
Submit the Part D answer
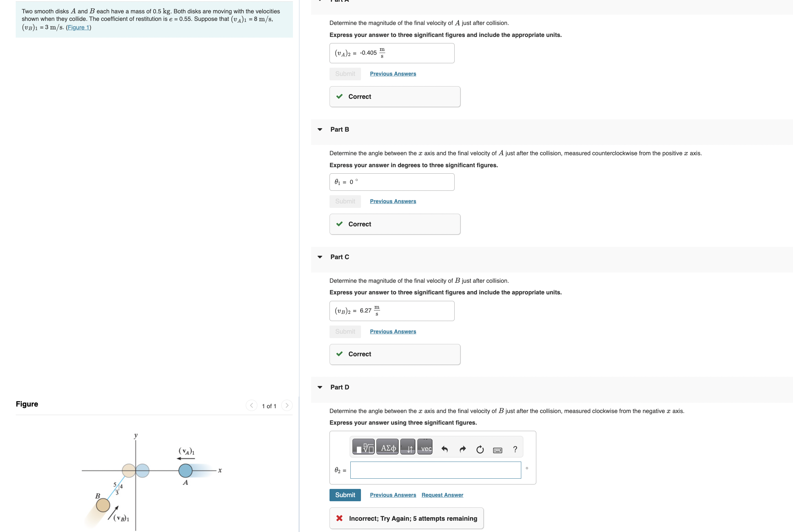coord(345,495)
